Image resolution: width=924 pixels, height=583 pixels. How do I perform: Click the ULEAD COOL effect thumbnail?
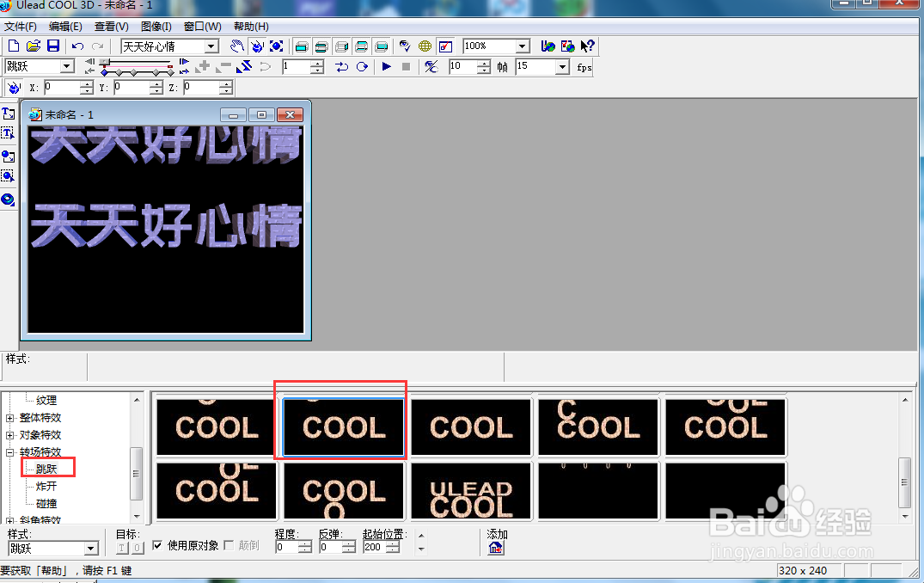[471, 491]
